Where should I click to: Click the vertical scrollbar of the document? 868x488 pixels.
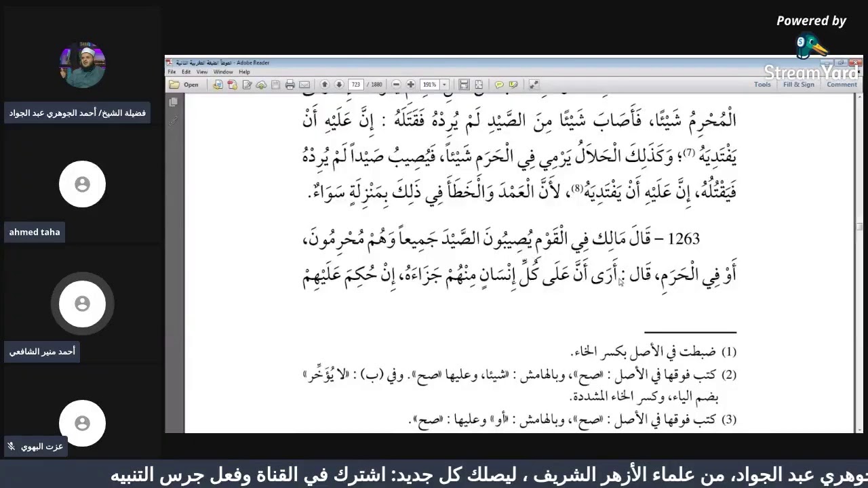(859, 264)
